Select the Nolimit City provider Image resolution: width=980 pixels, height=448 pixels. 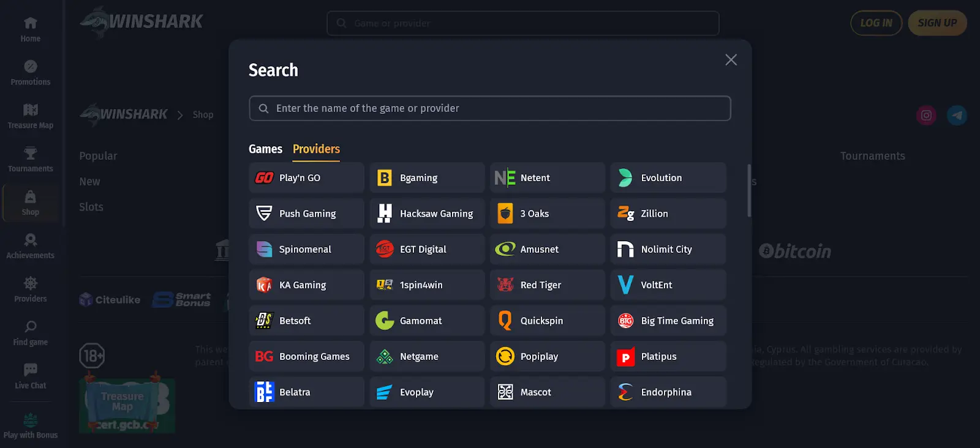(668, 249)
